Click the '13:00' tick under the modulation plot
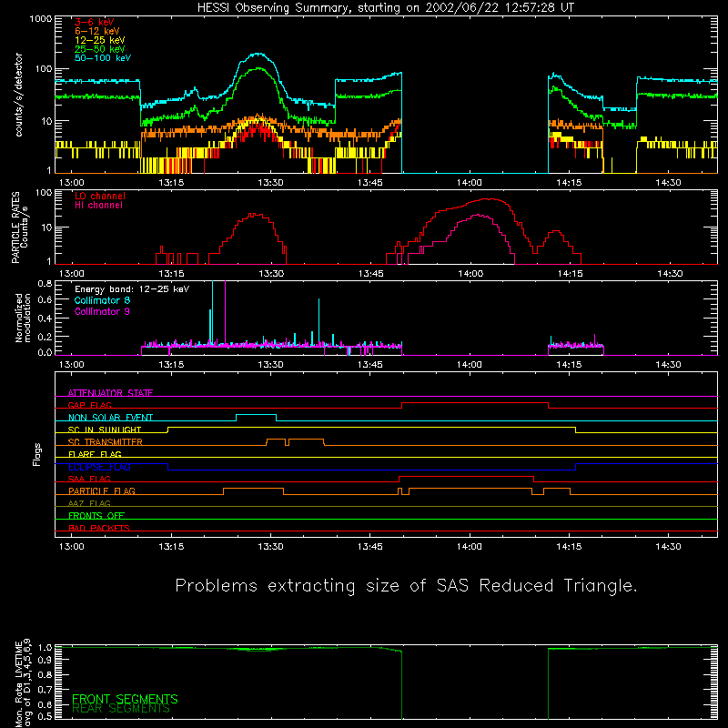The height and width of the screenshot is (728, 728). click(72, 365)
